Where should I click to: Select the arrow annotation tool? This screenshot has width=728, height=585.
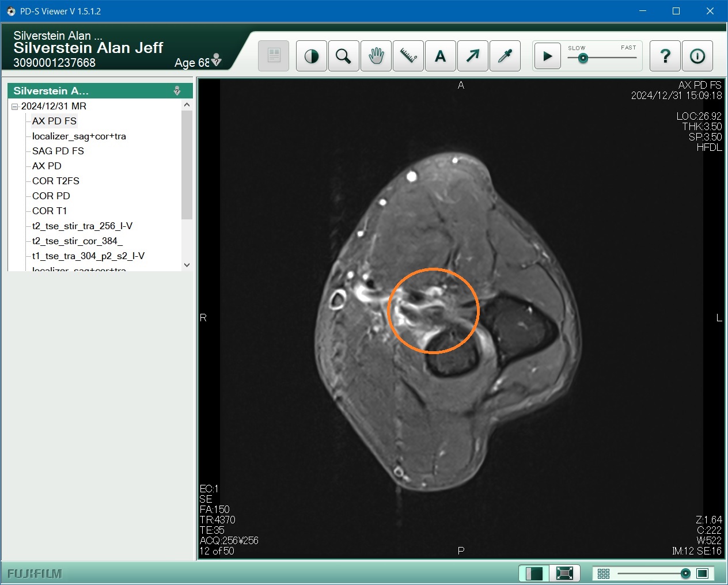point(473,56)
